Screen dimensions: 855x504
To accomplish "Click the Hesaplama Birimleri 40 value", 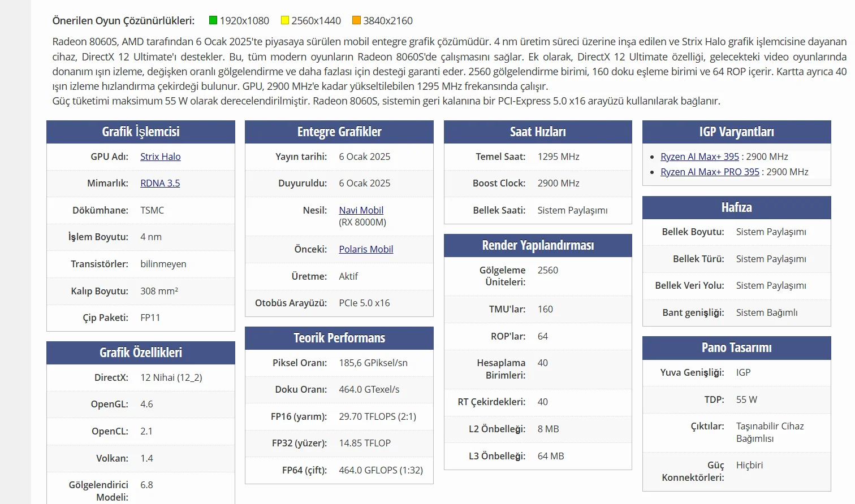I will coord(543,363).
